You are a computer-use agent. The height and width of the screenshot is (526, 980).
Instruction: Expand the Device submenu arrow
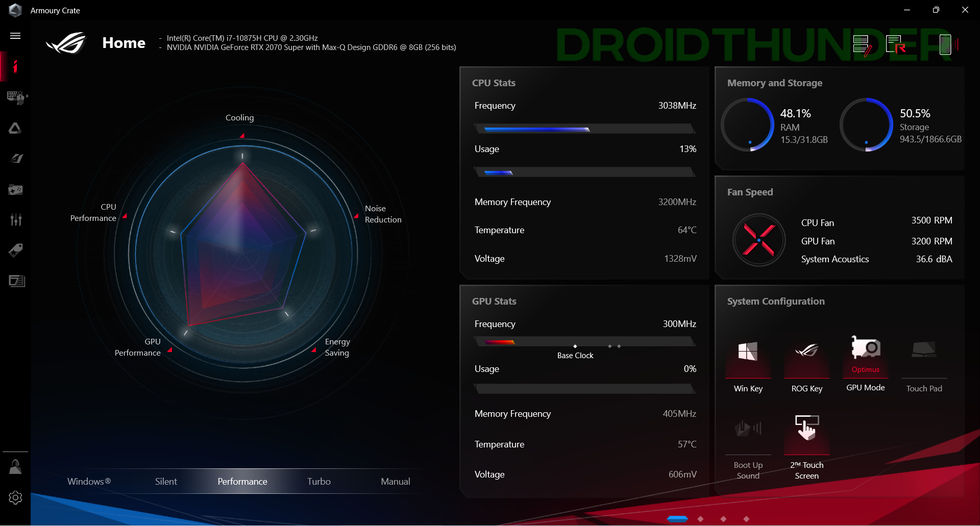click(x=27, y=96)
